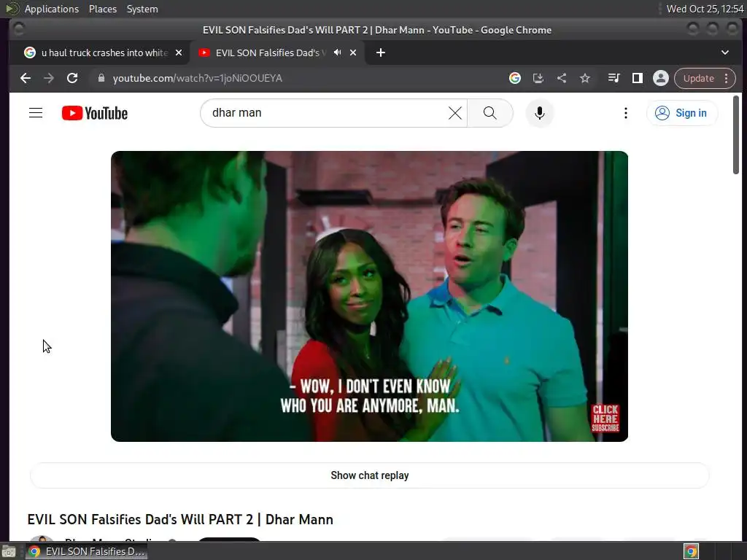747x560 pixels.
Task: Open the Applications menu
Action: 52,9
